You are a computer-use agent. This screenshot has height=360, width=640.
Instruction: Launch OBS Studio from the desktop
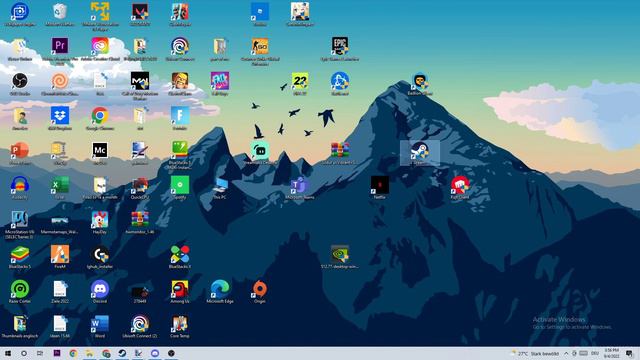point(20,81)
